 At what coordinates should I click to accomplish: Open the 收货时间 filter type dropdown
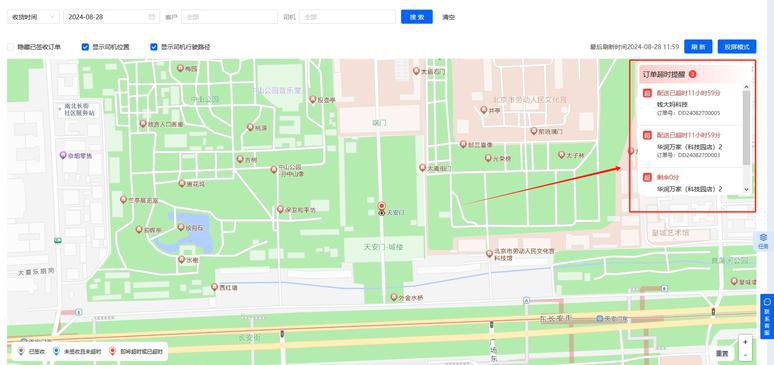[x=33, y=17]
